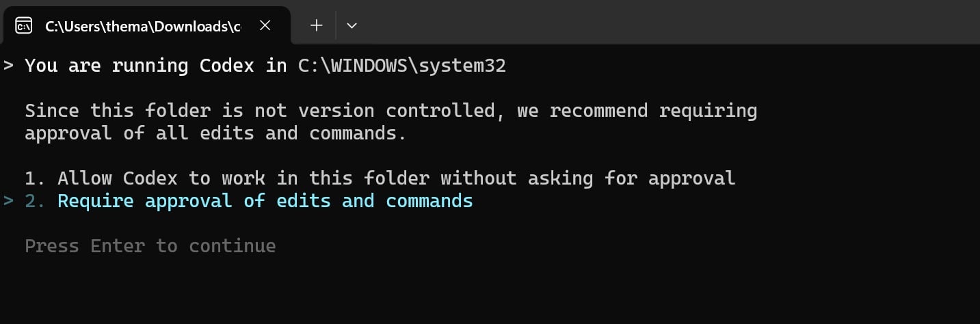Click the "approval of all edits and commands." line

[215, 133]
